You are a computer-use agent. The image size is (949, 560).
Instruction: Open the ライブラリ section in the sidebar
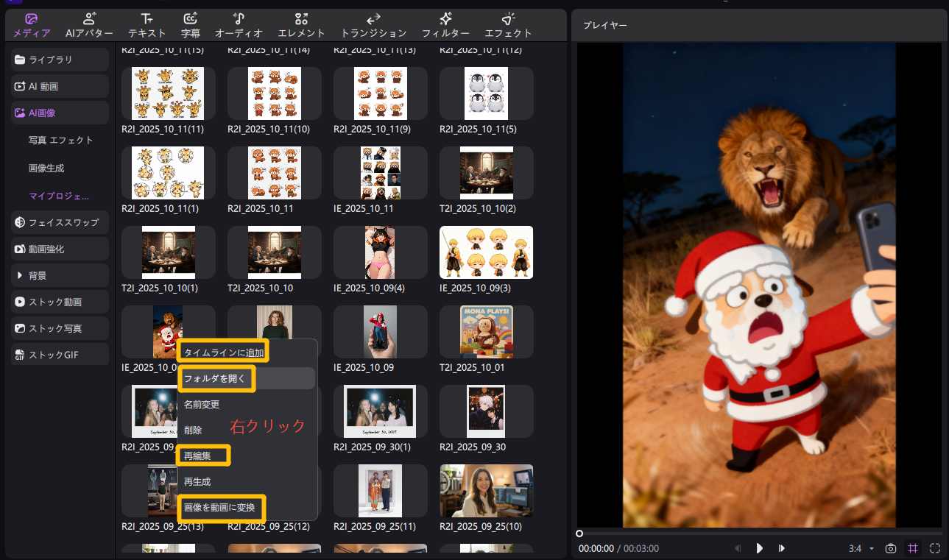60,60
